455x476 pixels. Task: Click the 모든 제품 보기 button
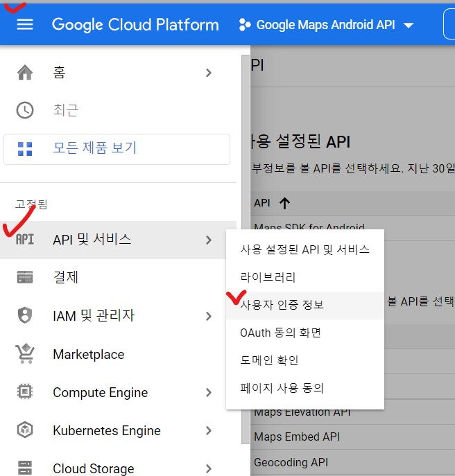(x=117, y=149)
